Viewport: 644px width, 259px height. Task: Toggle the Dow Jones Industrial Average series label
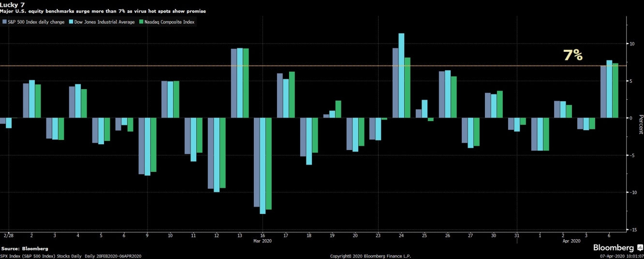pyautogui.click(x=104, y=22)
